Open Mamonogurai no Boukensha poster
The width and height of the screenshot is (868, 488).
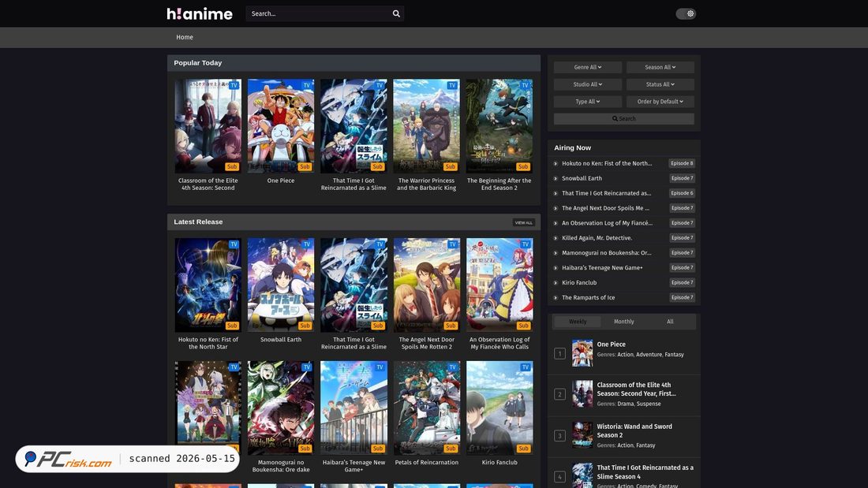281,408
